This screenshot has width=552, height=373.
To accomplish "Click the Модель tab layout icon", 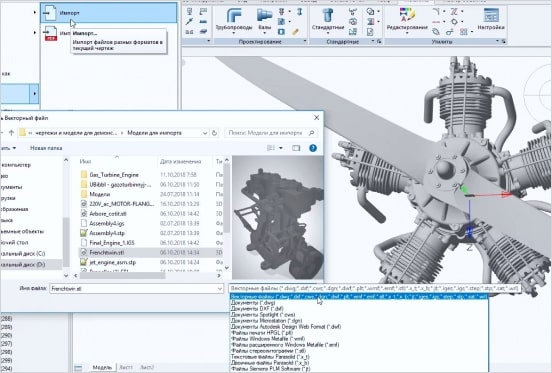I will tap(78, 368).
